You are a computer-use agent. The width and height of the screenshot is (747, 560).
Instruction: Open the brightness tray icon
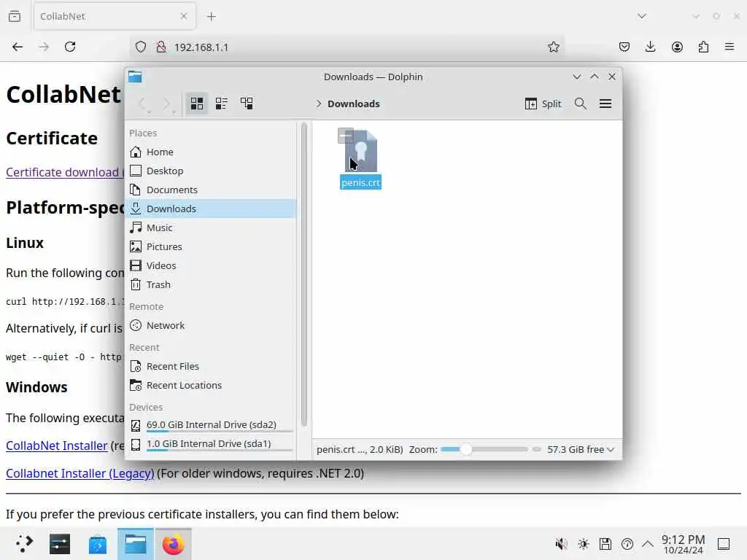(x=583, y=544)
